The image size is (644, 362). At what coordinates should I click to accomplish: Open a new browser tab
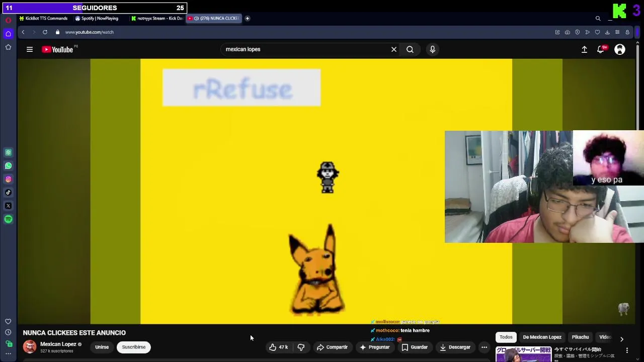point(247,19)
